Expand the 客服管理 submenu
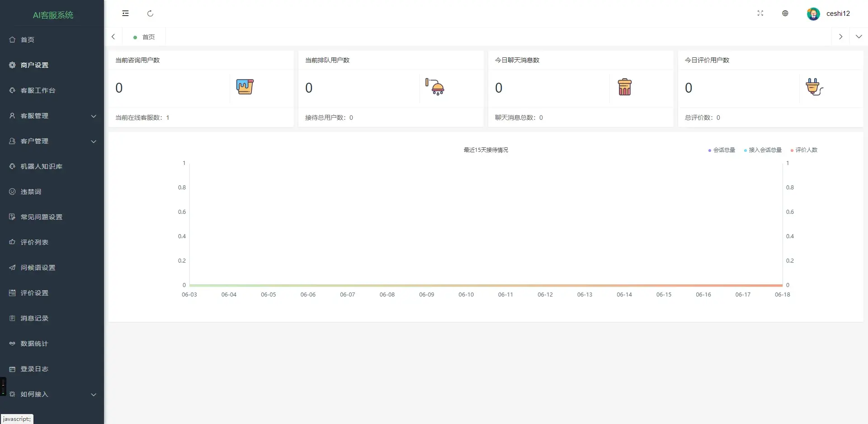Screen dimensions: 868x424 pos(52,116)
